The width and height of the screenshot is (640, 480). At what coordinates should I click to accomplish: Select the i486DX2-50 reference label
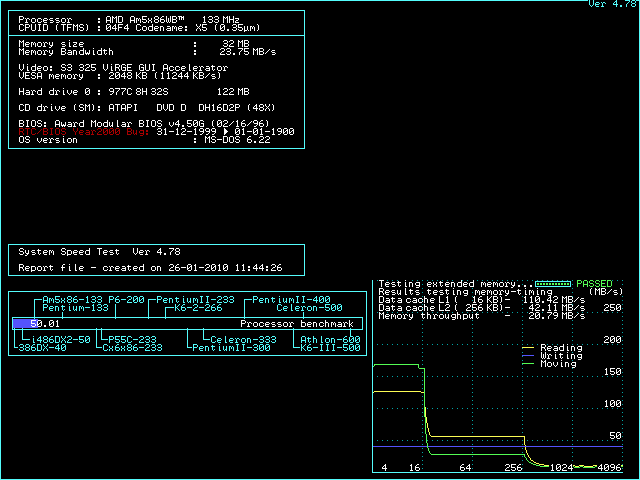(55, 340)
